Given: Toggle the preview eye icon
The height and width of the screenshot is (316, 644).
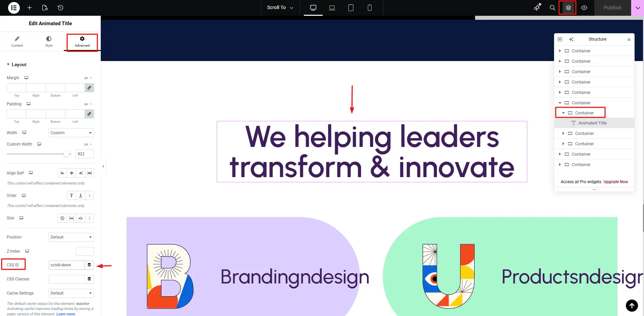Looking at the screenshot, I should (x=584, y=8).
